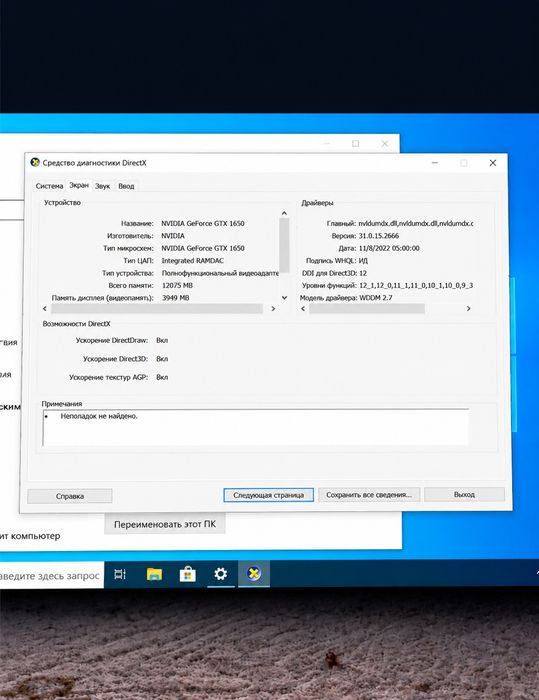Select the DirectX dxdiag taskbar icon
This screenshot has width=539, height=700.
click(254, 573)
